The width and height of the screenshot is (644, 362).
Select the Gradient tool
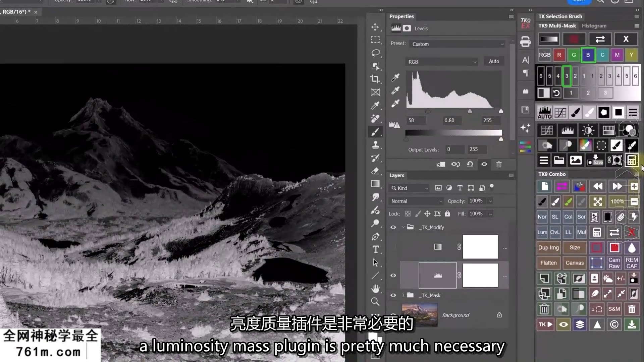point(375,184)
